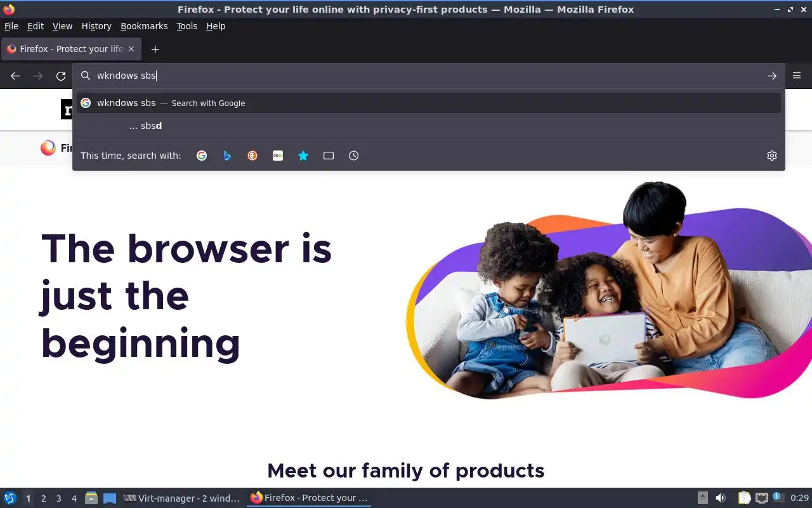The height and width of the screenshot is (508, 812).
Task: Open the clipboard manager tray icon
Action: coord(745,498)
